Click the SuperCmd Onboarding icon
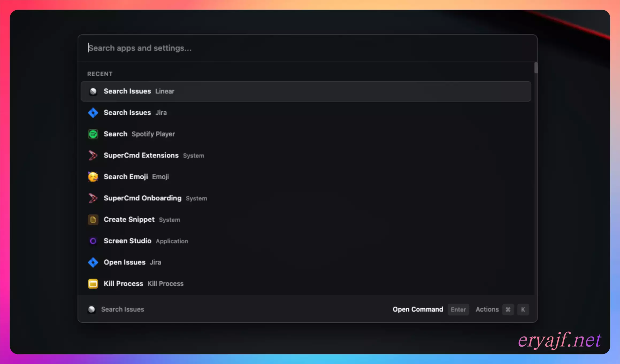Viewport: 620px width, 364px height. (93, 198)
